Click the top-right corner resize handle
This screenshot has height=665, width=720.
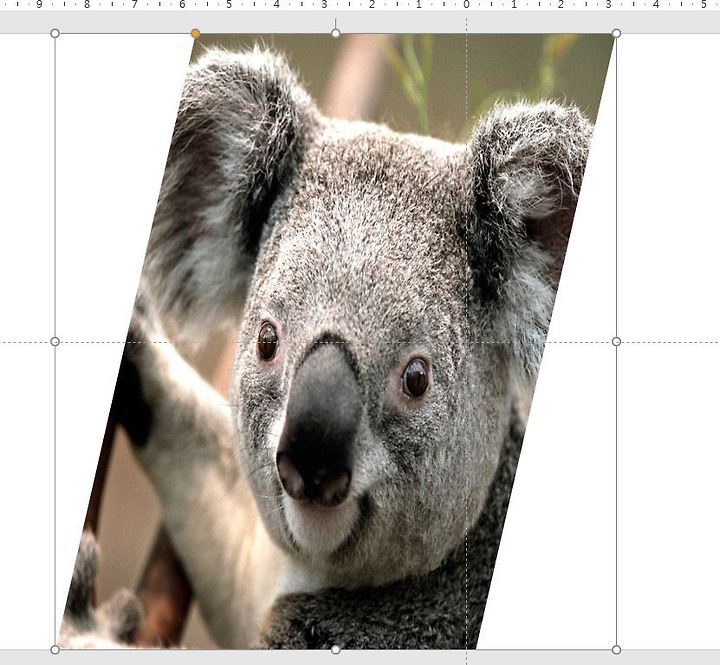coord(617,33)
